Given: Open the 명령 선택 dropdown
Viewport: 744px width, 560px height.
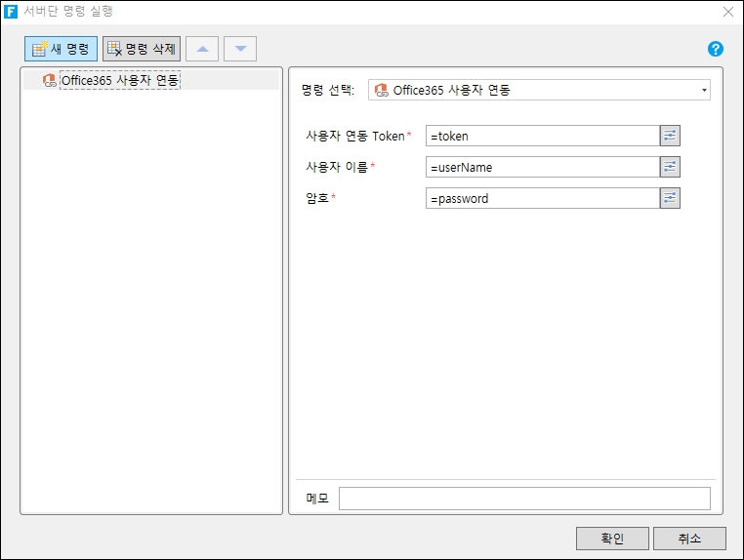Looking at the screenshot, I should 539,91.
